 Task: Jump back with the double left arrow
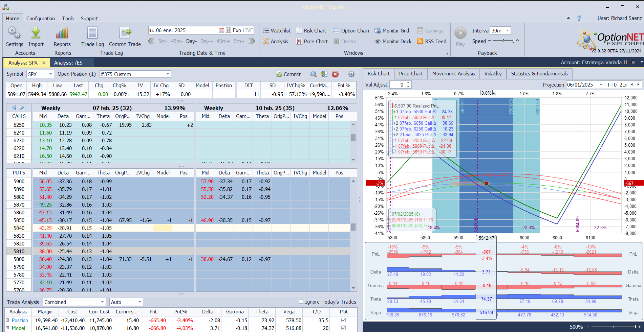pos(151,41)
